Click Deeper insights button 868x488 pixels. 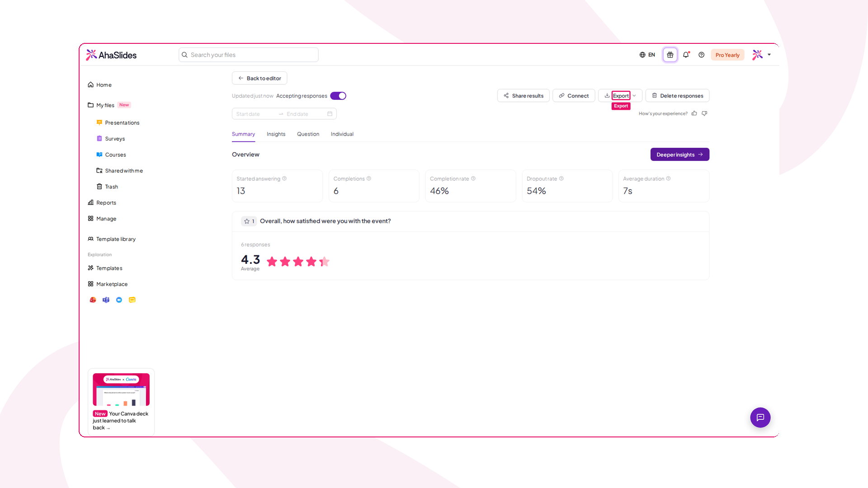pyautogui.click(x=679, y=155)
